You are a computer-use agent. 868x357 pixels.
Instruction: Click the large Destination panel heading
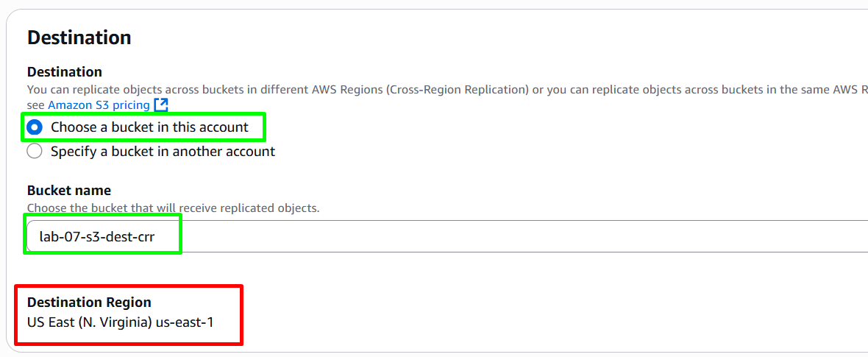pyautogui.click(x=79, y=38)
